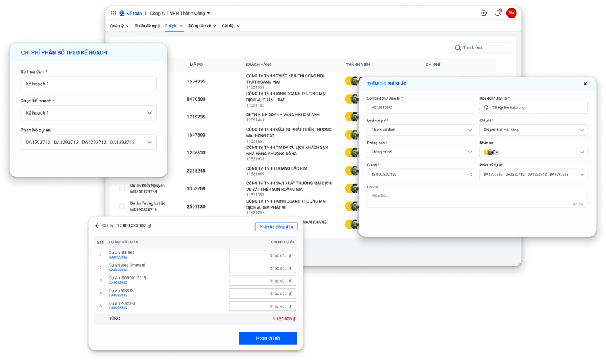
Task: Select the Phiếu đề nghị menu item
Action: (x=147, y=26)
